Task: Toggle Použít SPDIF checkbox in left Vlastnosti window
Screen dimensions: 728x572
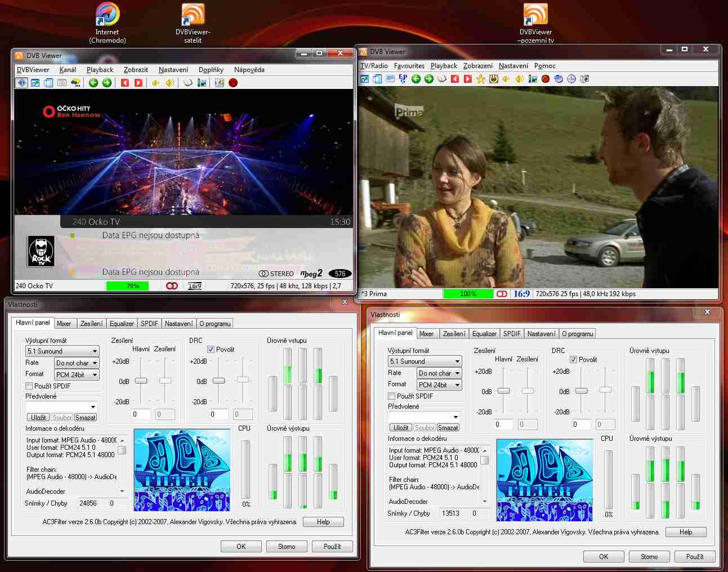Action: [x=29, y=386]
